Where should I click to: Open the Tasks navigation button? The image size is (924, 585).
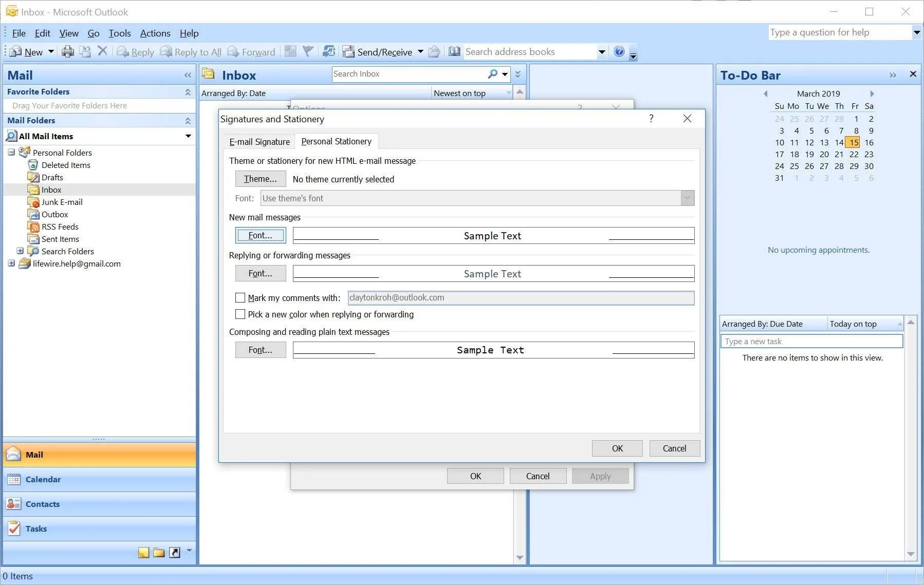point(99,529)
